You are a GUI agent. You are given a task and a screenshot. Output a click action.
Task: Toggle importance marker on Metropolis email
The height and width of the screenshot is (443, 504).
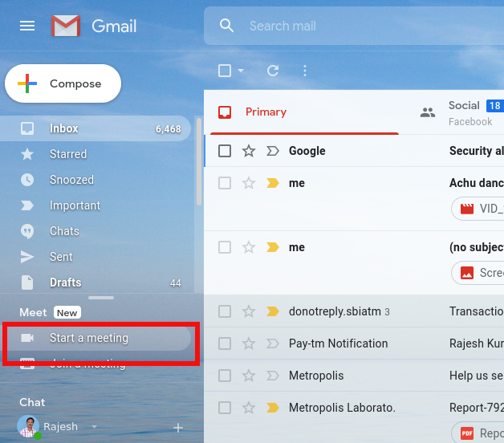click(x=273, y=376)
